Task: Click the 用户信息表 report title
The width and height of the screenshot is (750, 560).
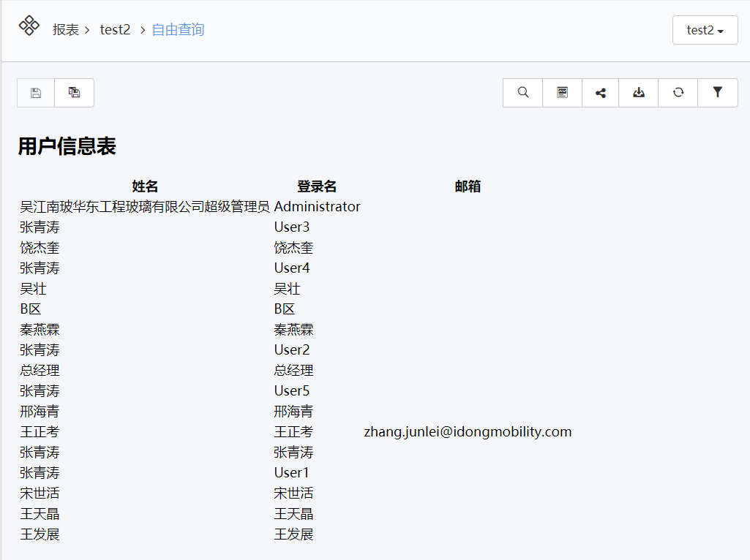Action: click(x=67, y=146)
